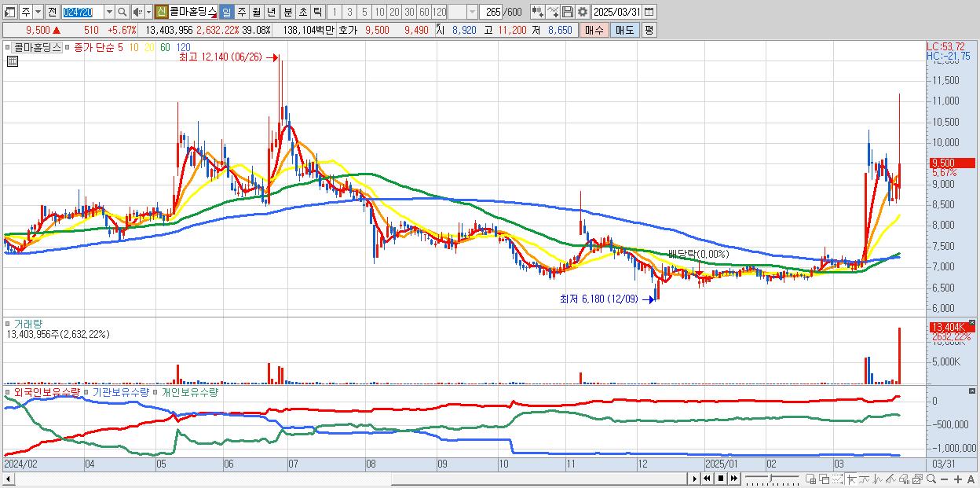
Task: Select the 3 interval button
Action: coord(349,12)
